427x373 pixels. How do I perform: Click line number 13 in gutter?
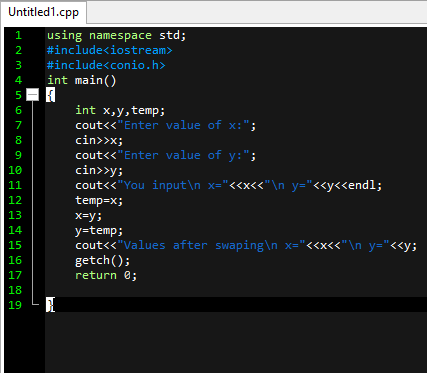pyautogui.click(x=15, y=215)
